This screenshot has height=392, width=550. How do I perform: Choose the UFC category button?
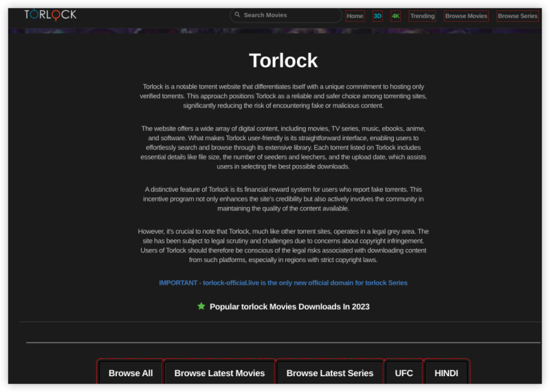404,373
